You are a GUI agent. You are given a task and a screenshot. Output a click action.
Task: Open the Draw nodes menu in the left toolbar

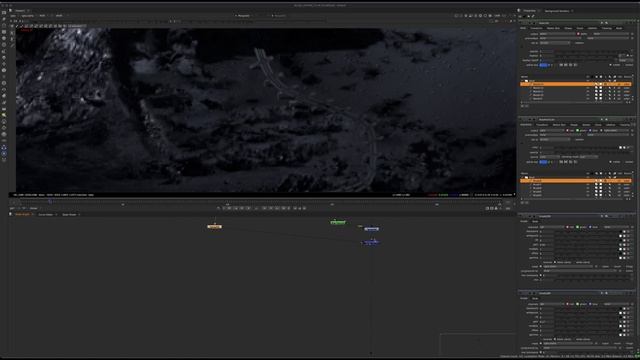(x=4, y=19)
